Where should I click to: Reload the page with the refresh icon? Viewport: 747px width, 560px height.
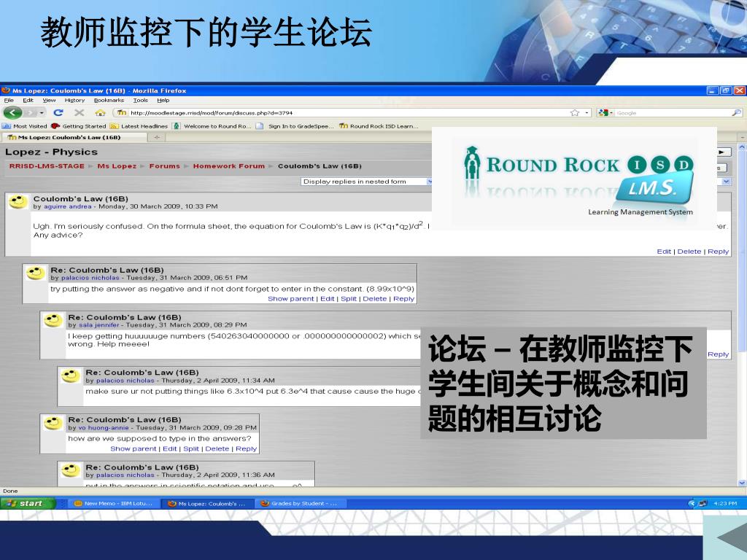click(58, 113)
